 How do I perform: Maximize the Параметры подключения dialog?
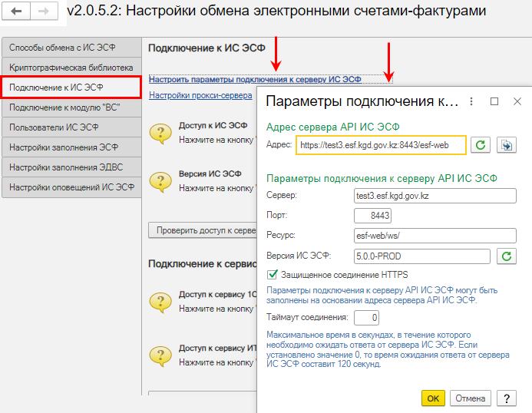pyautogui.click(x=494, y=101)
